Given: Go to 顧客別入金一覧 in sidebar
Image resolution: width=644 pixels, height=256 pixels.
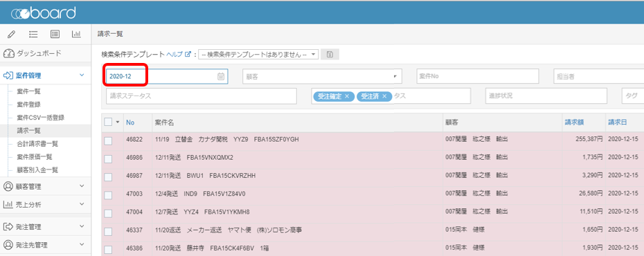Looking at the screenshot, I should click(x=37, y=170).
